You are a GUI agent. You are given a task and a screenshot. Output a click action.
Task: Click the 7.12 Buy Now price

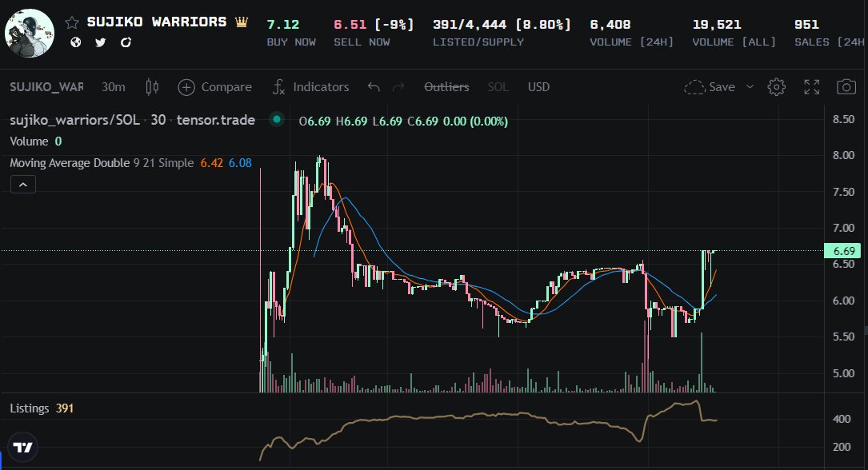(x=283, y=24)
